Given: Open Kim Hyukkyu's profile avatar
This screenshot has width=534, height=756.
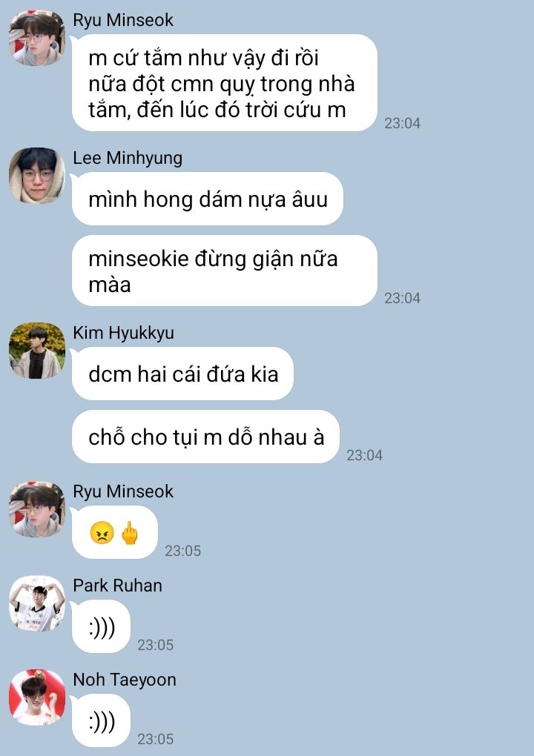Looking at the screenshot, I should 36,351.
